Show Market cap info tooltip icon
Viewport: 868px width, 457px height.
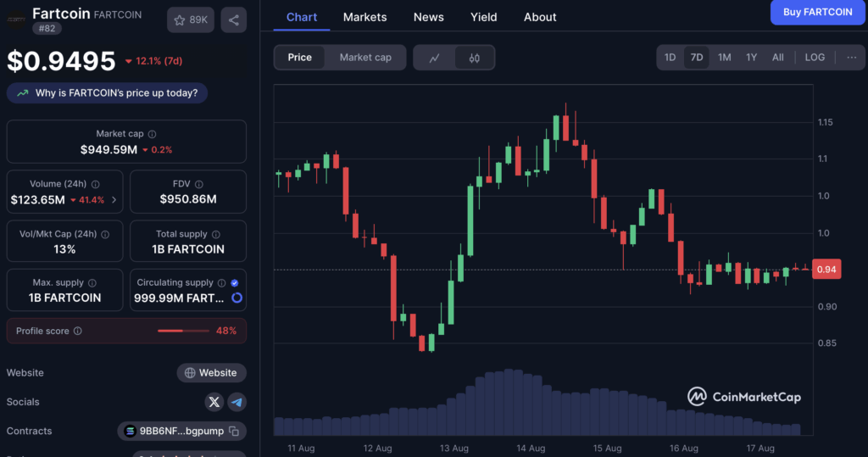point(153,134)
